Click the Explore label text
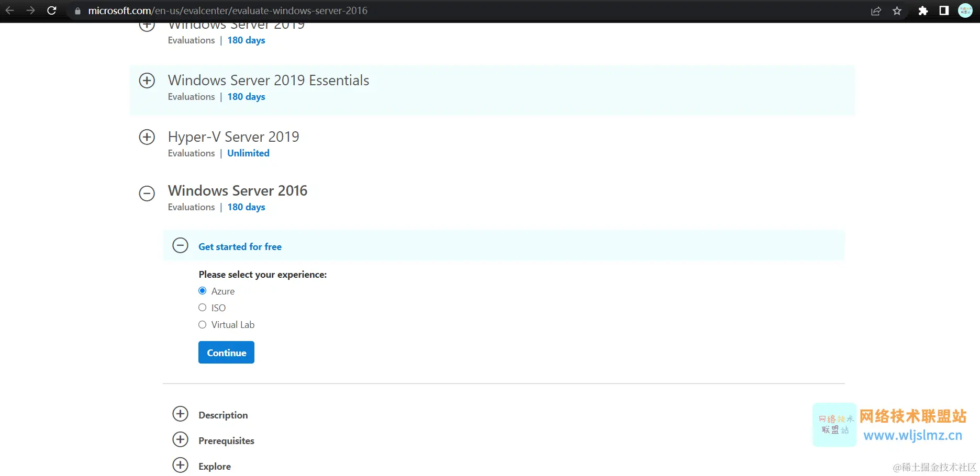Screen dimensions: 980x476 click(x=215, y=467)
